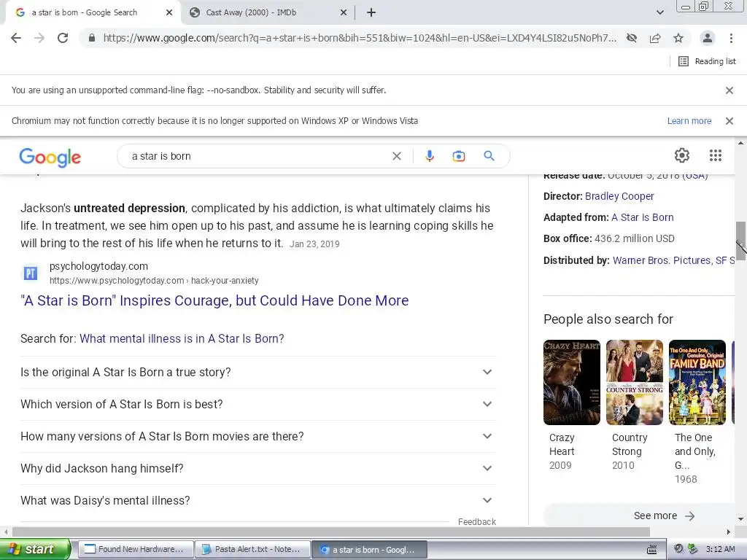This screenshot has width=747, height=560.
Task: Open the Psychology Today article title link
Action: pyautogui.click(x=214, y=300)
